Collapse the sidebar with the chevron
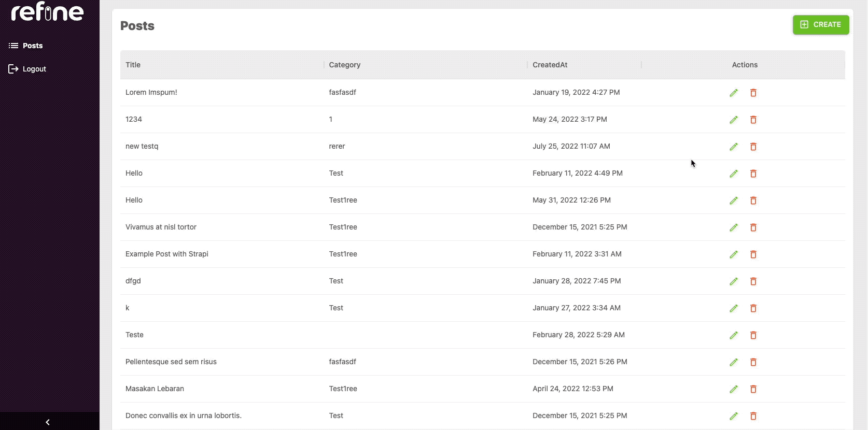 (x=48, y=422)
